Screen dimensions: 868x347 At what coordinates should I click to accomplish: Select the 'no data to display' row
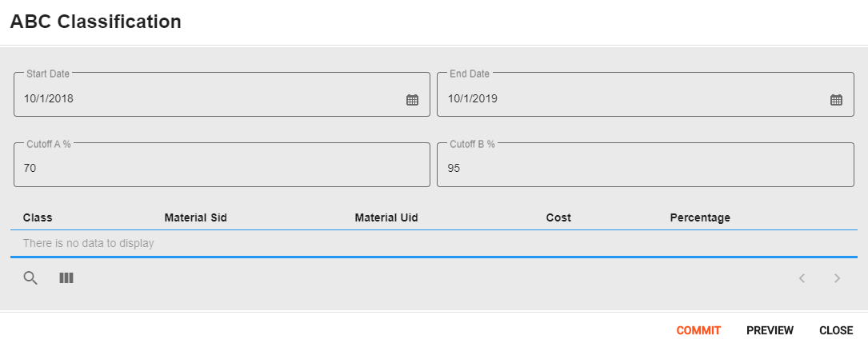[434, 243]
